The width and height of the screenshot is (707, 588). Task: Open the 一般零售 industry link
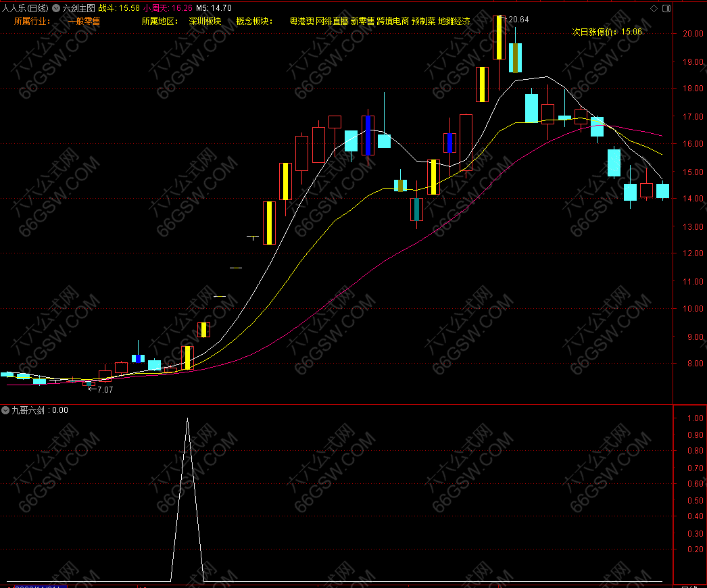coord(84,21)
